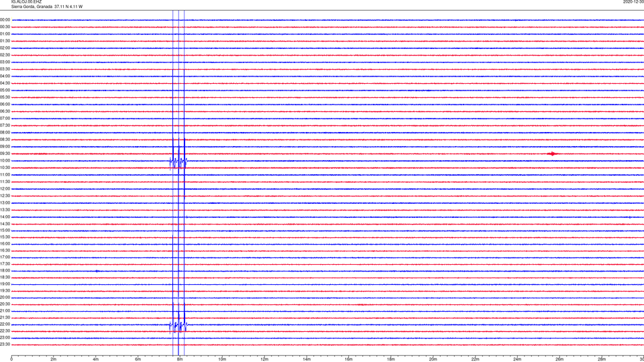Select the 01:00 time label
644x362 pixels.
pos(5,34)
